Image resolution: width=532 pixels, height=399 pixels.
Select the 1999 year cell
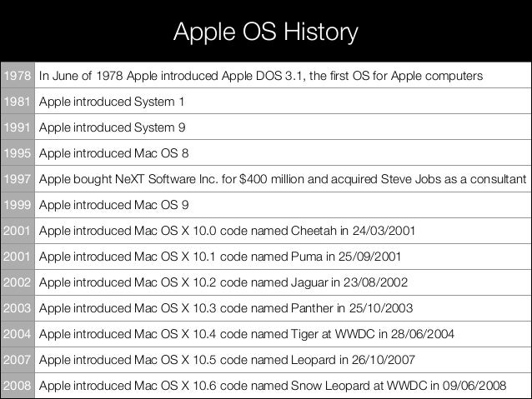18,204
